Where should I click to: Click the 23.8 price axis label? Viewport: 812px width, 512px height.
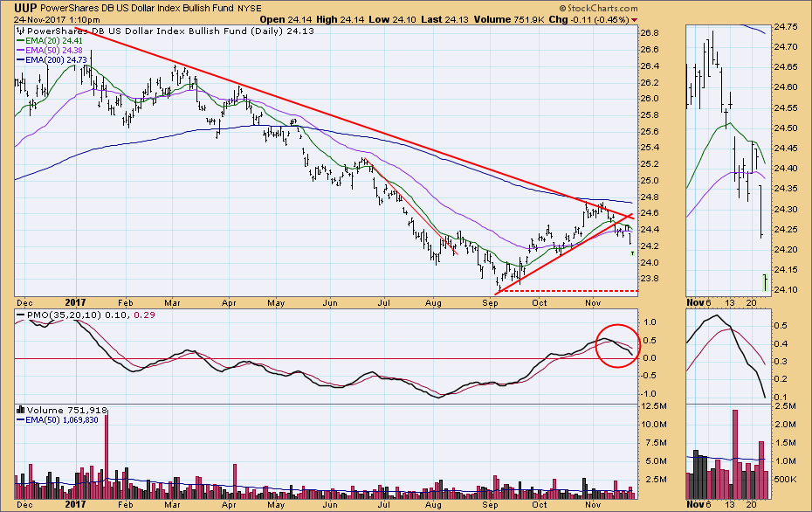tap(650, 279)
